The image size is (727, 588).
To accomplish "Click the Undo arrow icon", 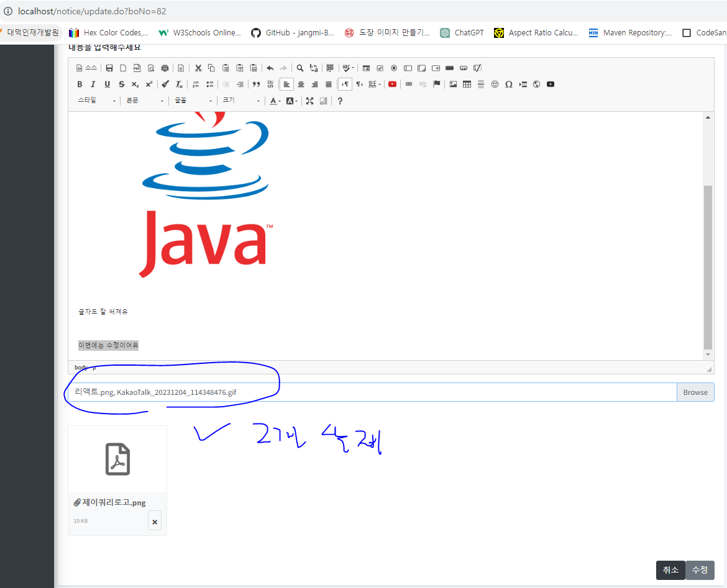I will tap(270, 68).
